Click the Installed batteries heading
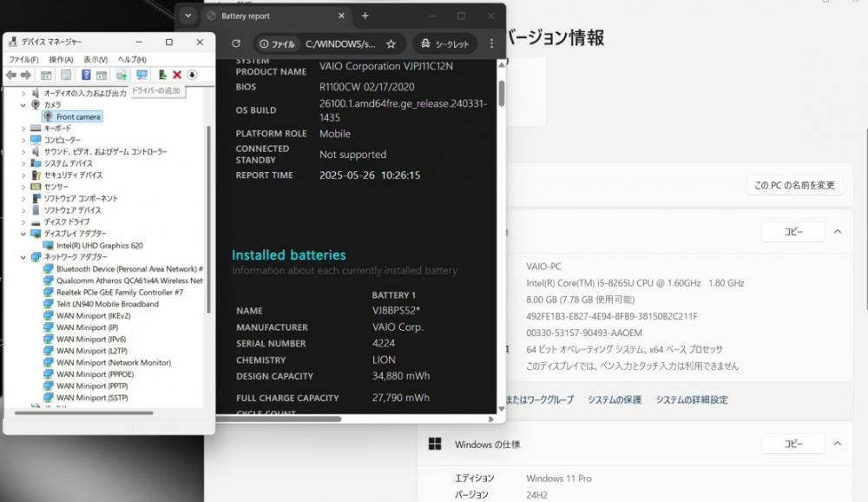 coord(288,254)
